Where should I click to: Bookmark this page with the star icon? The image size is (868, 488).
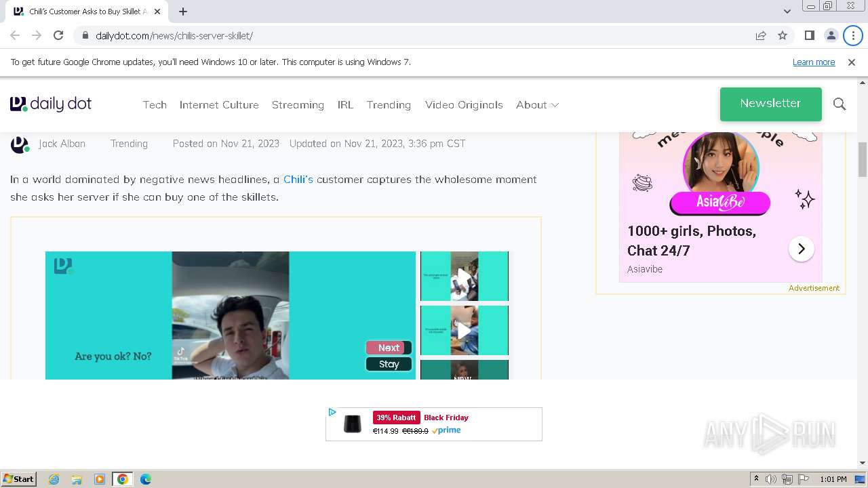point(783,35)
